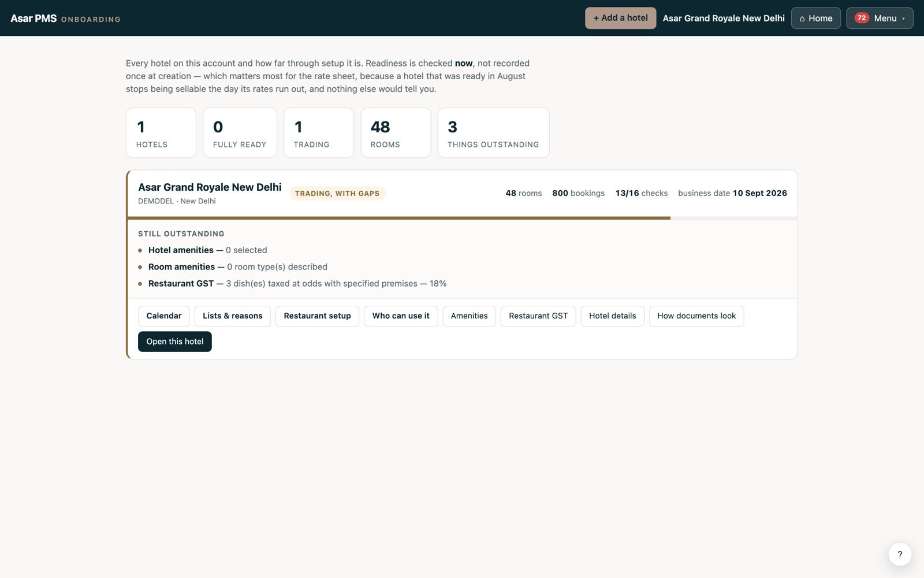This screenshot has height=578, width=924.
Task: Click the Trading, with gaps status badge
Action: click(x=337, y=194)
